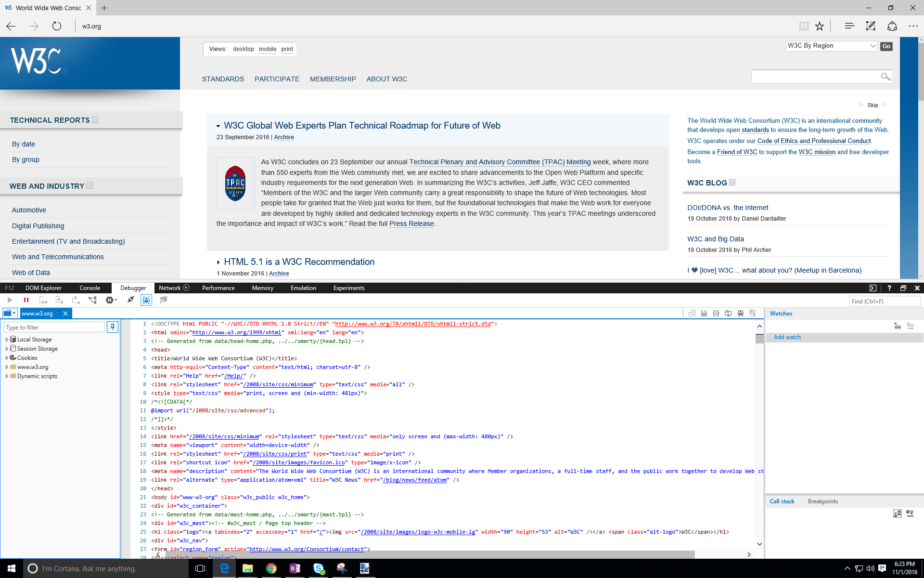Open the STANDARDS nav menu
Screen dimensions: 924x578
223,79
